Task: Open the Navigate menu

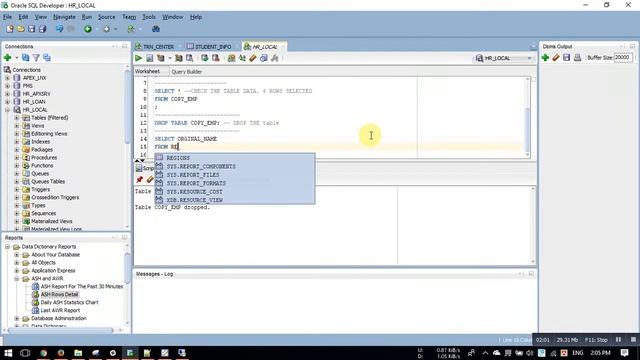Action: coord(64,17)
